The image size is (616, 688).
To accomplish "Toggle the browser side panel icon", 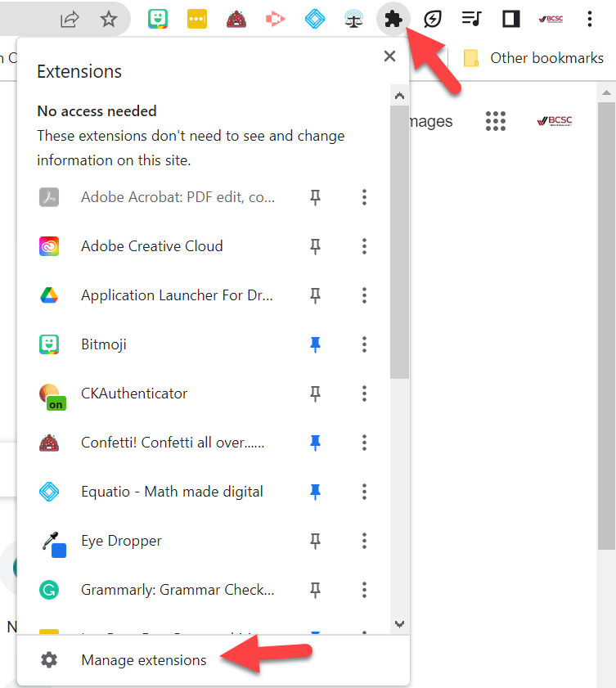I will [x=510, y=20].
